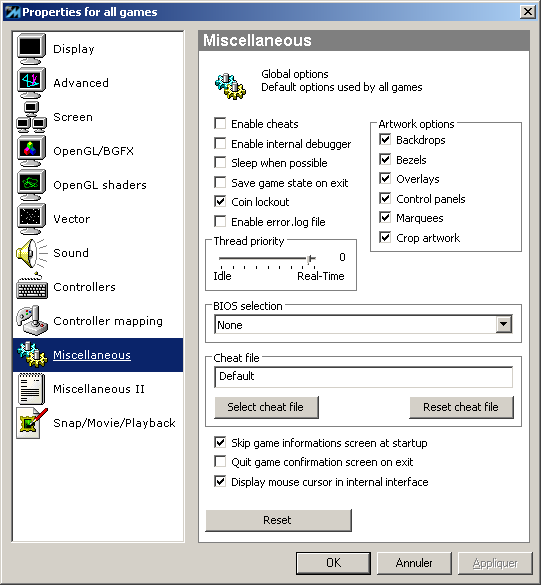
Task: Open the Controller mapping joystick icon
Action: tap(31, 320)
